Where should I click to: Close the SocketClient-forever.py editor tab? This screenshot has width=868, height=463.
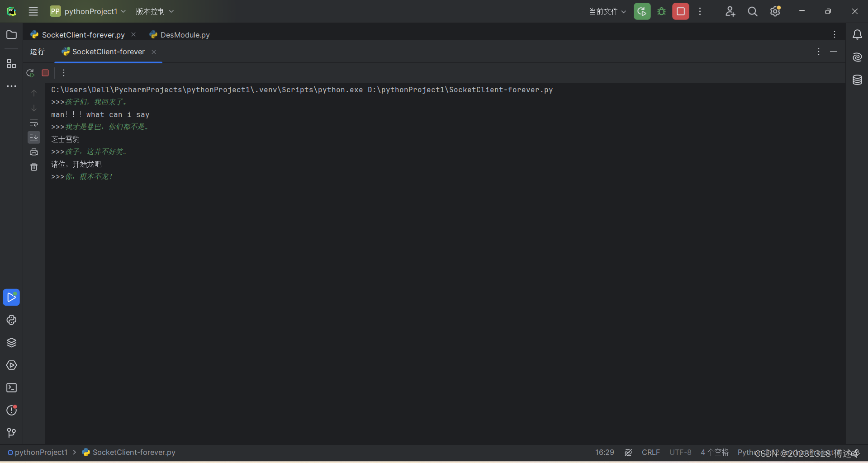(x=133, y=34)
